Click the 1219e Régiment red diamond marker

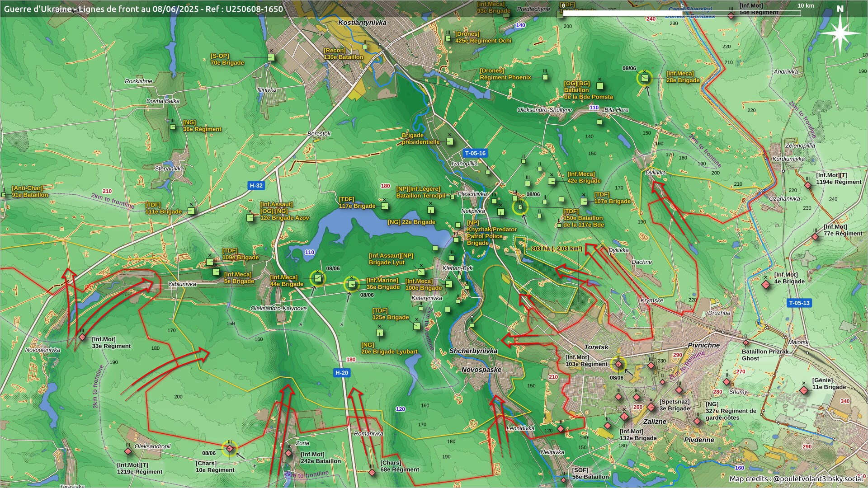point(128,451)
